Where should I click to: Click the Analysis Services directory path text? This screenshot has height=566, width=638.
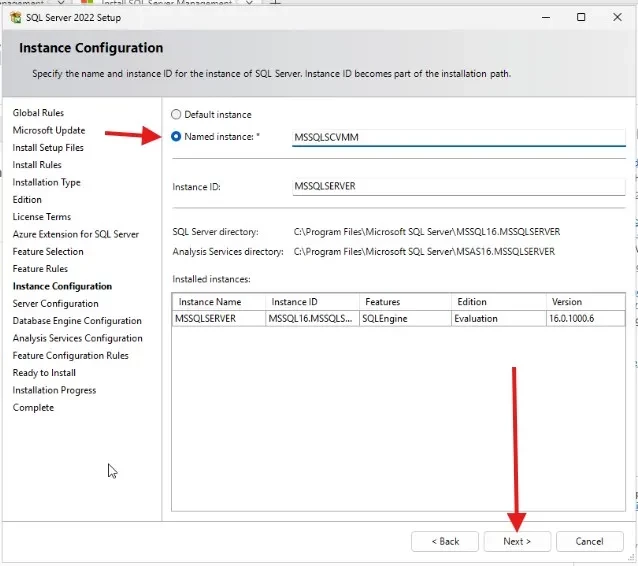click(x=424, y=251)
